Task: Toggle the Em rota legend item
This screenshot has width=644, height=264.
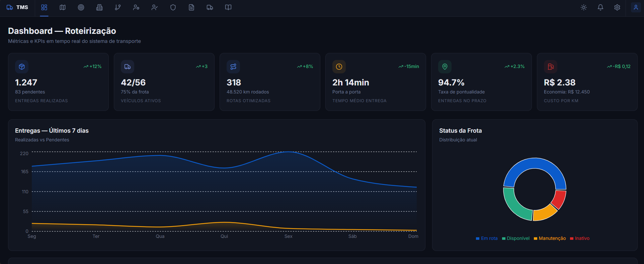Action: pyautogui.click(x=487, y=239)
